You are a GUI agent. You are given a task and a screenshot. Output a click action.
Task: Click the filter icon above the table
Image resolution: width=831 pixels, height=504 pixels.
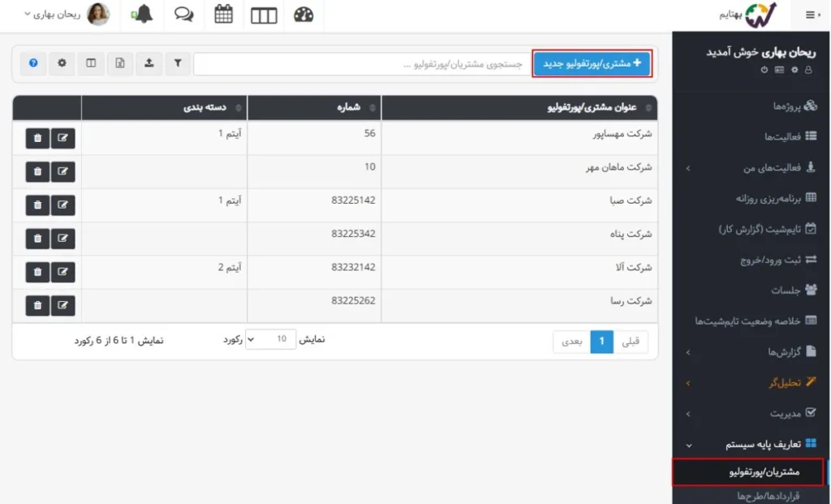178,63
